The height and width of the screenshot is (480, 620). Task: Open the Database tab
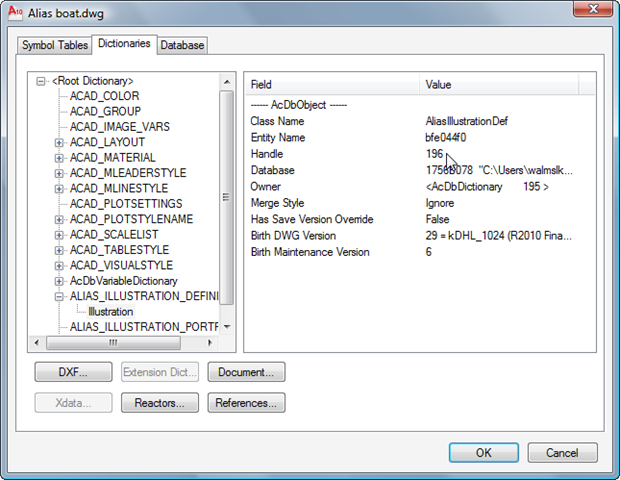point(182,45)
